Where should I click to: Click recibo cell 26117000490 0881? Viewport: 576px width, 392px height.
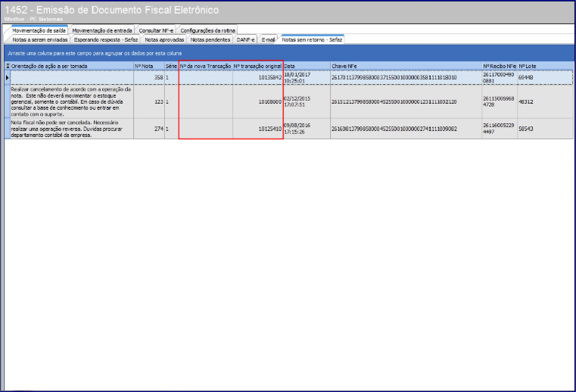(x=500, y=77)
